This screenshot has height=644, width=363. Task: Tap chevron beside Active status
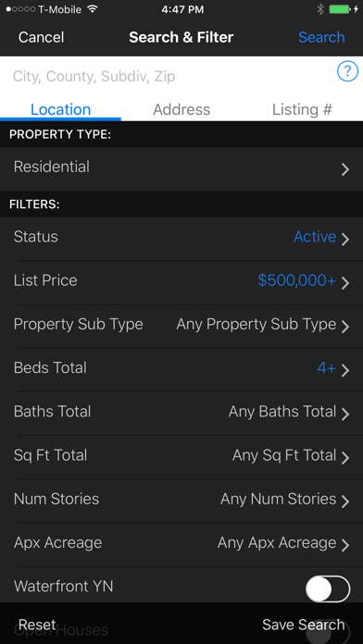click(x=345, y=239)
